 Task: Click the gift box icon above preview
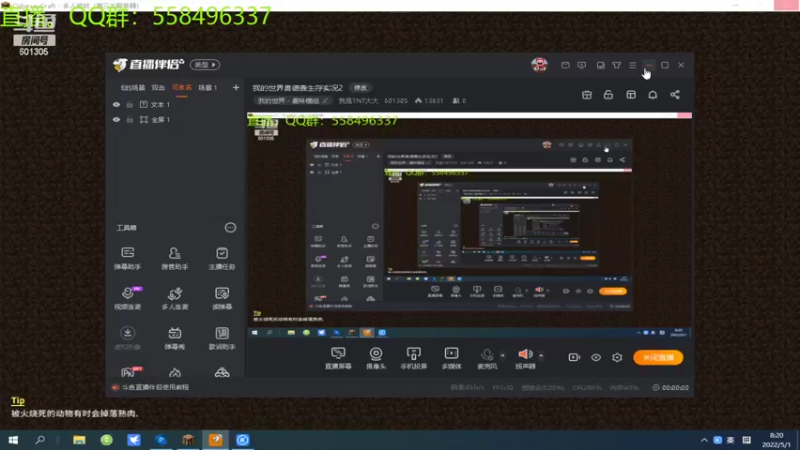[587, 95]
